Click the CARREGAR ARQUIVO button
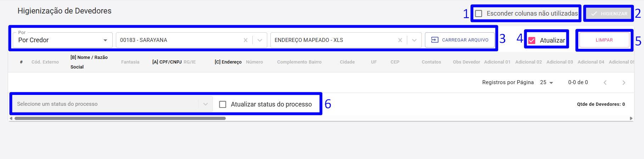Screen dimensions: 644x159 (x=460, y=40)
